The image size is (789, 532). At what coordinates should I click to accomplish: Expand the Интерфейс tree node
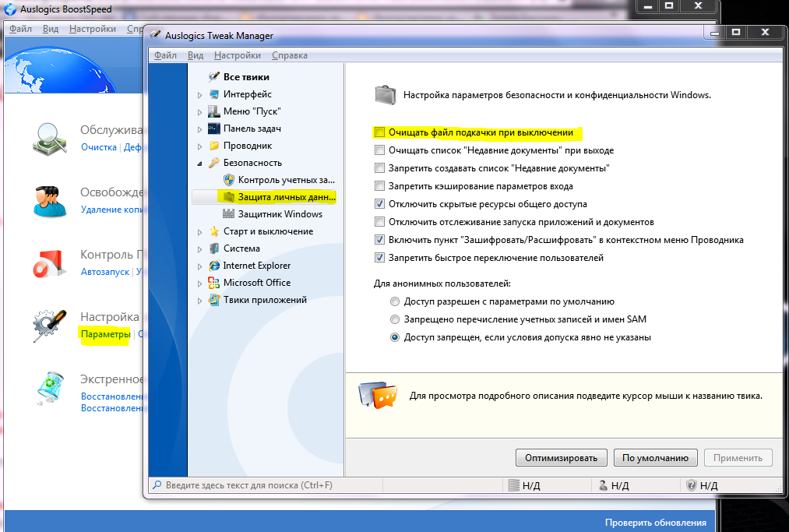199,95
